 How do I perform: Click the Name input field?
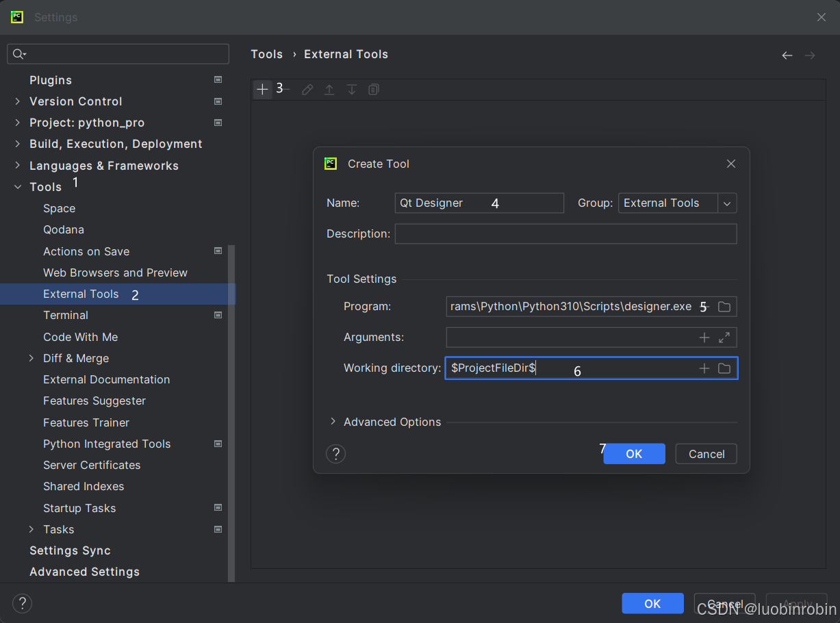click(x=479, y=203)
